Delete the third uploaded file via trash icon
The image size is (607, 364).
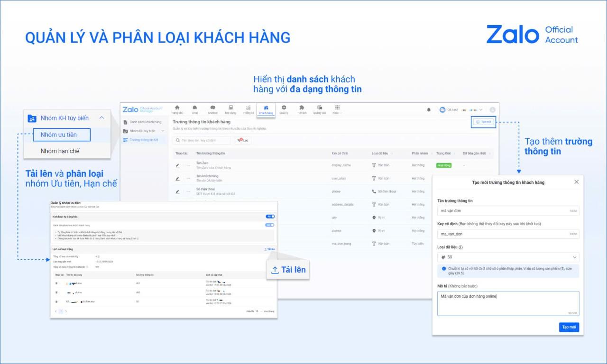(56, 301)
